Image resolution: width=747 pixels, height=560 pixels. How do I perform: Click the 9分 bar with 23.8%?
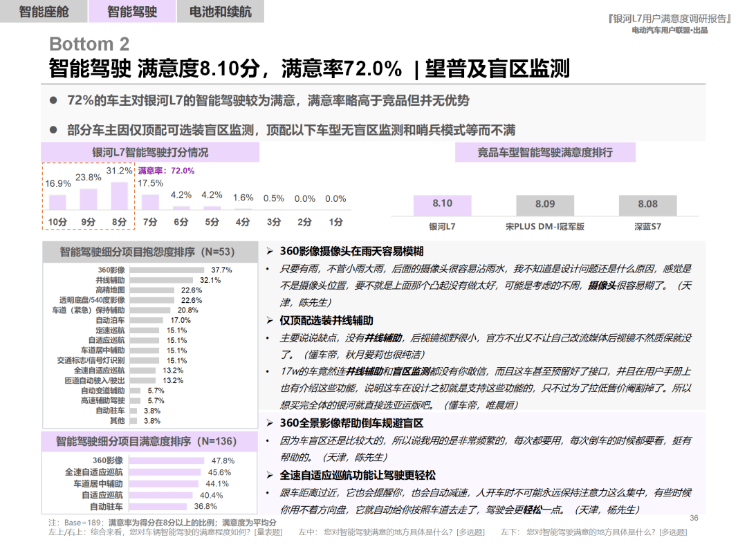click(x=89, y=199)
